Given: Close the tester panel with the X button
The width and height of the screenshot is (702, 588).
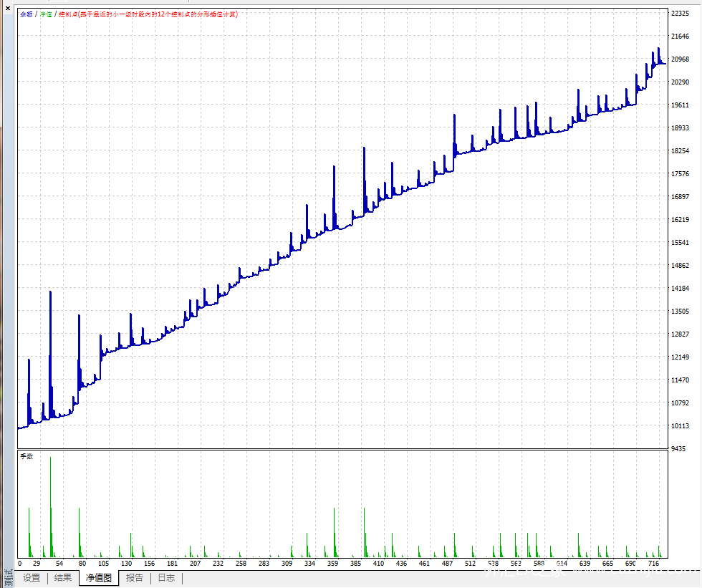Looking at the screenshot, I should tap(8, 8).
